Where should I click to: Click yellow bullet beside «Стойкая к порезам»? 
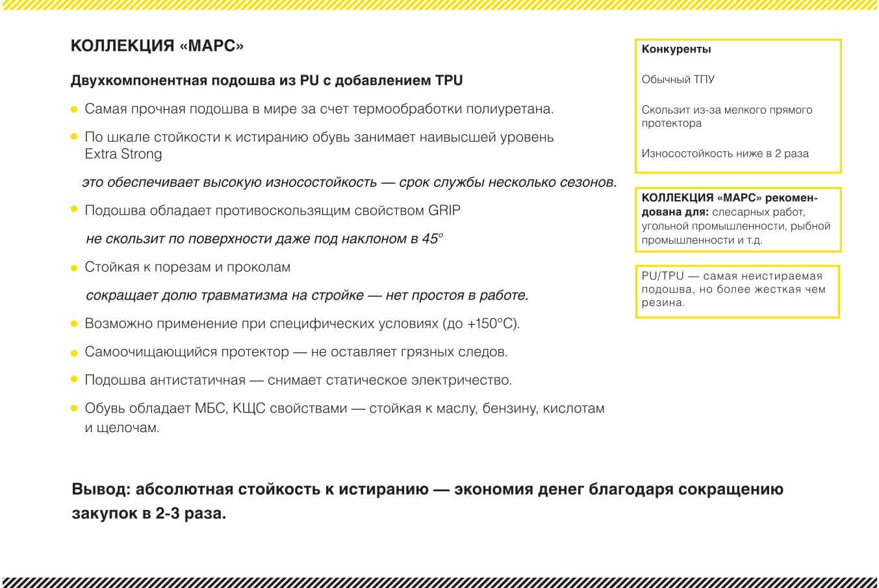[75, 267]
